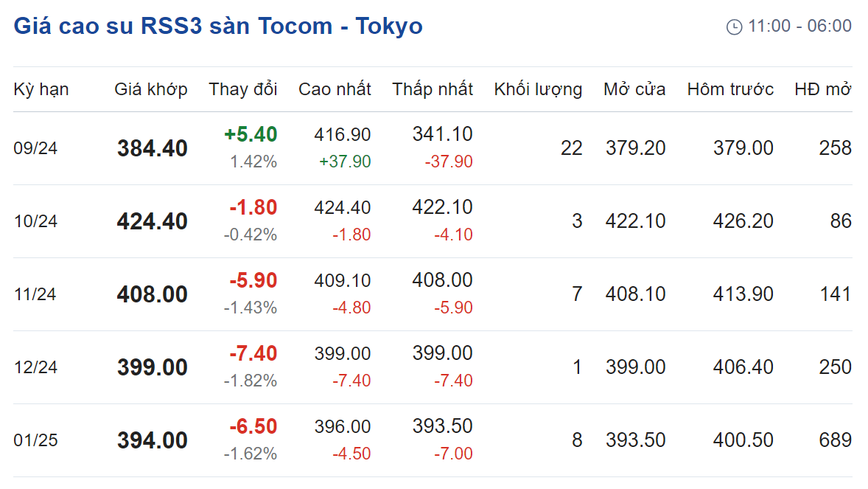
Task: Select the Kỳ hạn column header
Action: (x=41, y=89)
